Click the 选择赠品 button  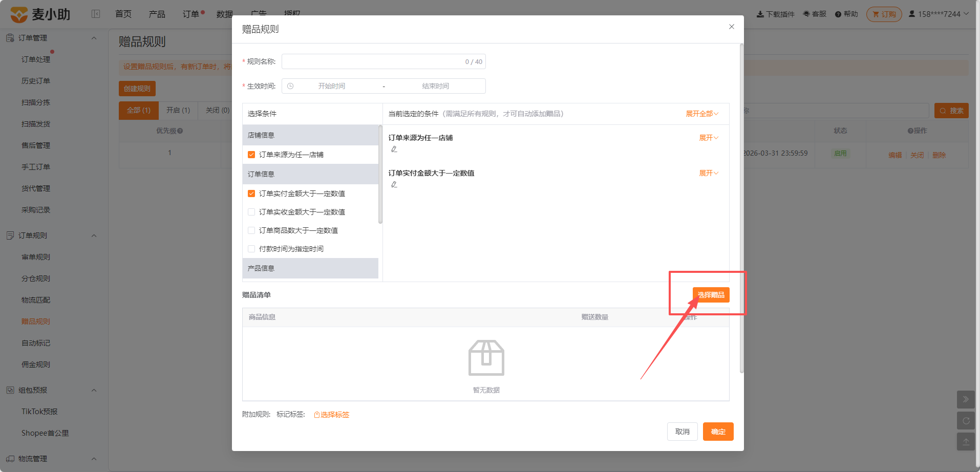pos(711,295)
